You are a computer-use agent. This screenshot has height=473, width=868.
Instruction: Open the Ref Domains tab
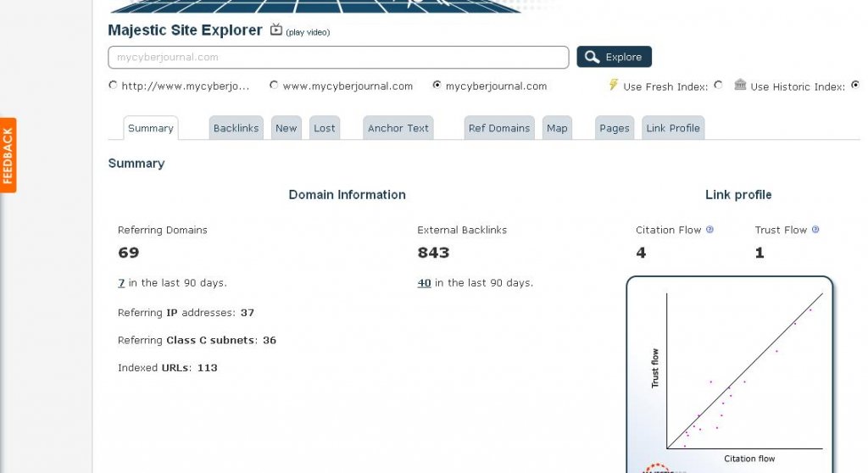(499, 128)
